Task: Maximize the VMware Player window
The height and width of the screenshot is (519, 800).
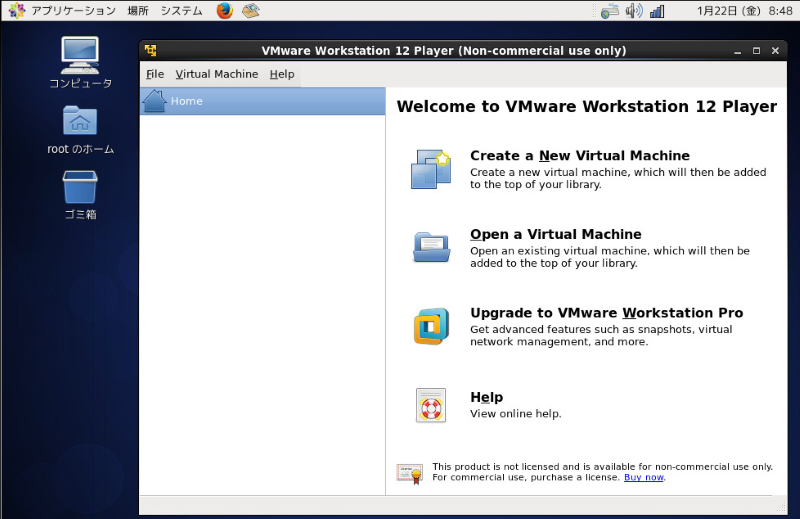Action: 756,51
